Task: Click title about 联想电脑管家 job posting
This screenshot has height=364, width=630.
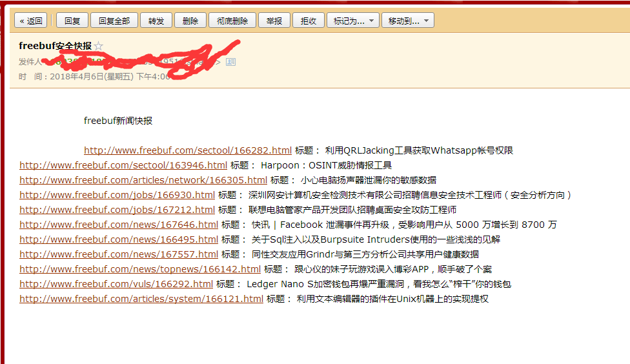Action: pyautogui.click(x=352, y=210)
